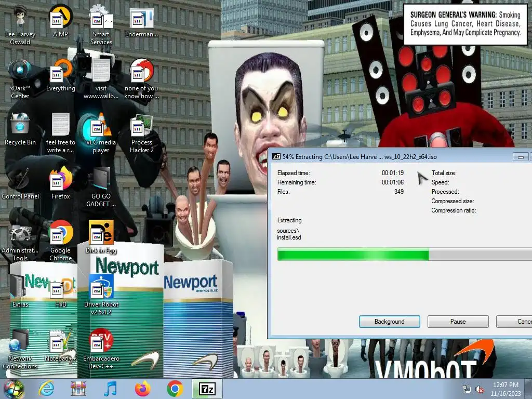
Task: Click the 'Elapsed time:' label
Action: (294, 173)
